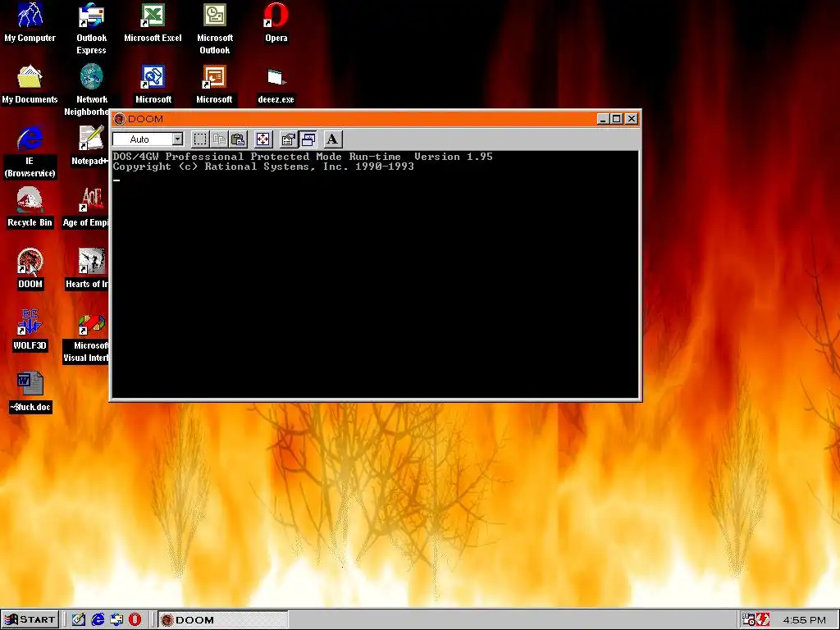Select the My Documents folder icon
This screenshot has height=630, width=840.
point(30,84)
